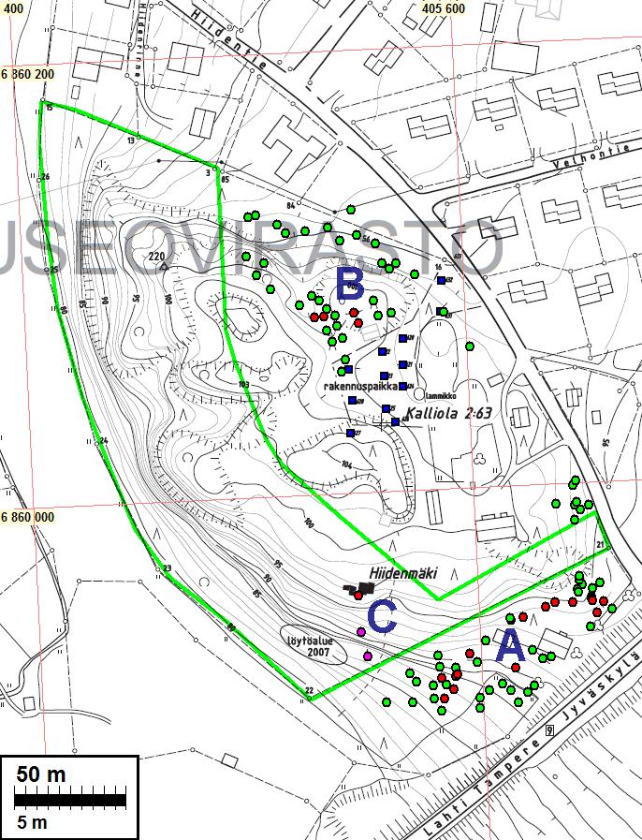
Task: Click the isolated green dot east of the blue squares
Action: tap(470, 346)
